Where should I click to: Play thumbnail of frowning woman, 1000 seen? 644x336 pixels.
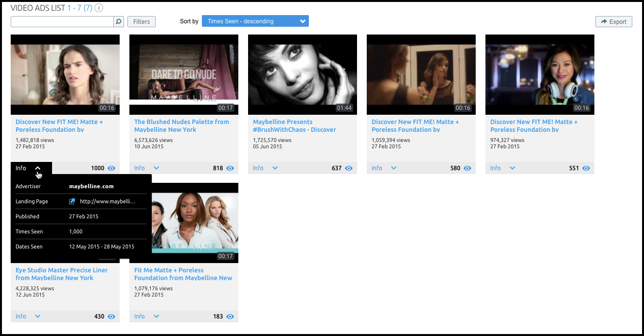coord(65,74)
